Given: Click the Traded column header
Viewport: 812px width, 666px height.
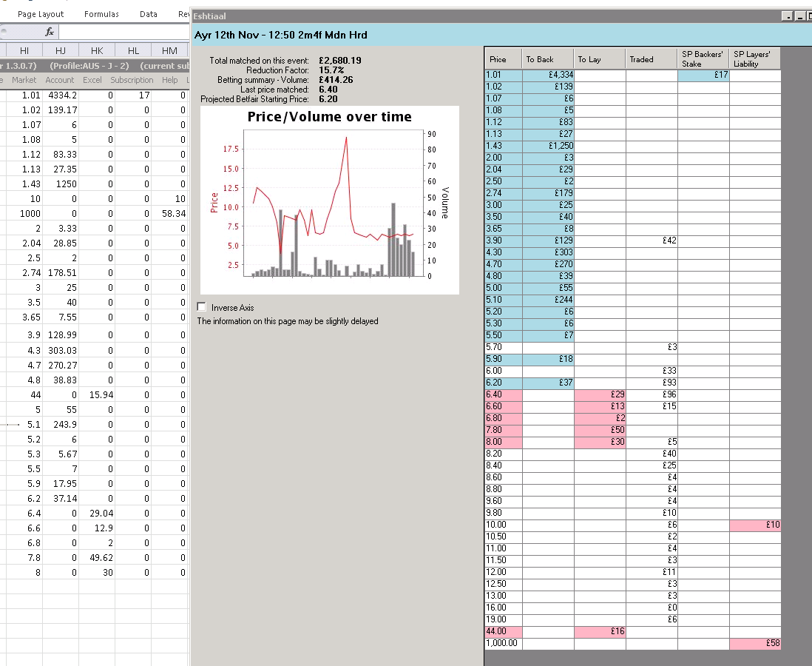Looking at the screenshot, I should click(652, 59).
